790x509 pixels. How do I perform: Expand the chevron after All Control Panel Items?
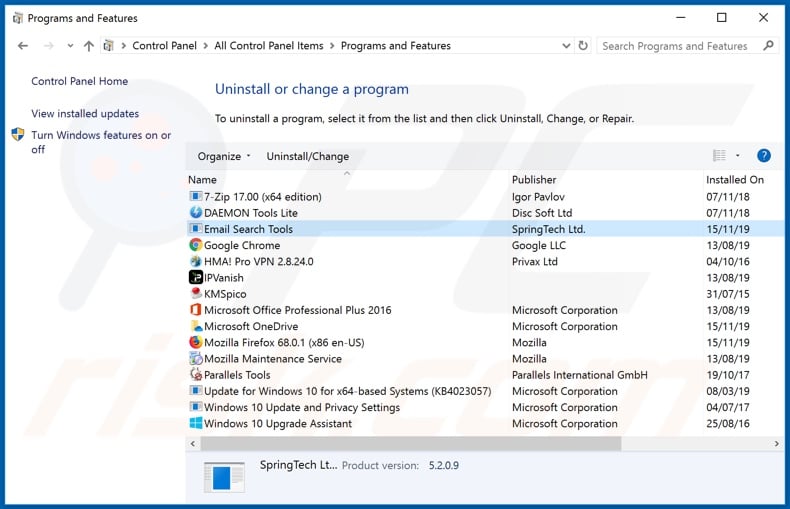tap(332, 46)
